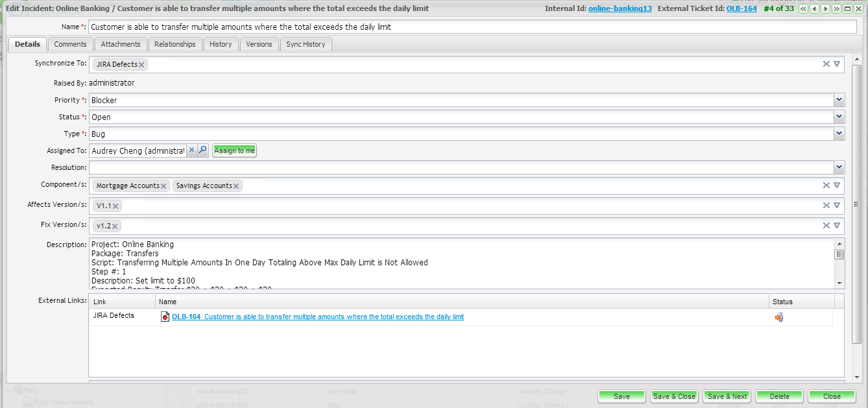Remove the Mortgage Accounts component tag
This screenshot has height=408, width=868.
163,186
